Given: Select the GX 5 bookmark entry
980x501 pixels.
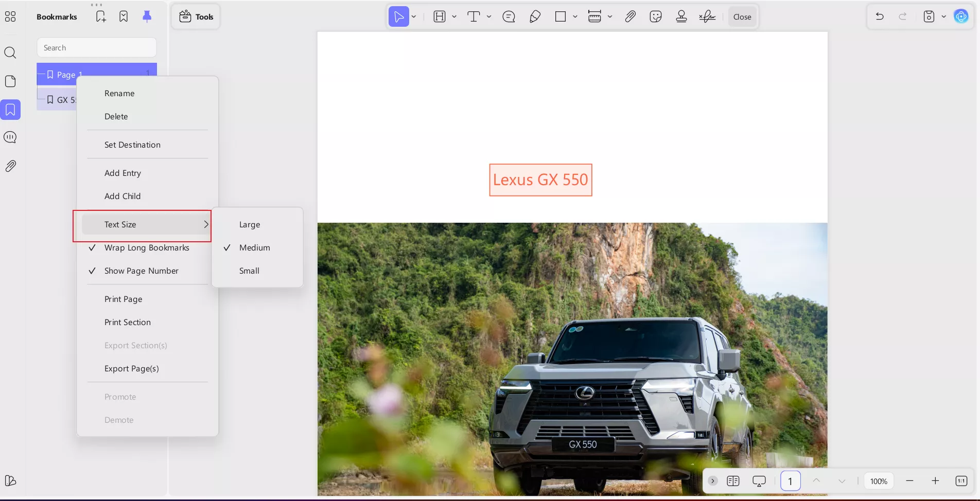Looking at the screenshot, I should [x=57, y=99].
